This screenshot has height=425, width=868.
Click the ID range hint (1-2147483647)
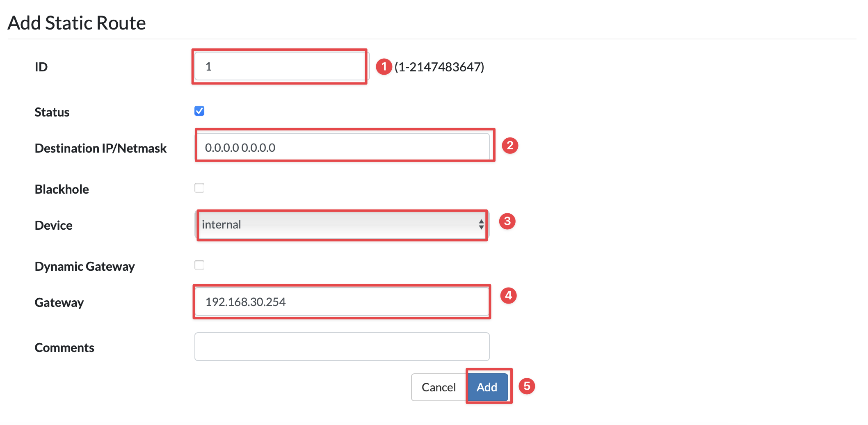tap(439, 67)
